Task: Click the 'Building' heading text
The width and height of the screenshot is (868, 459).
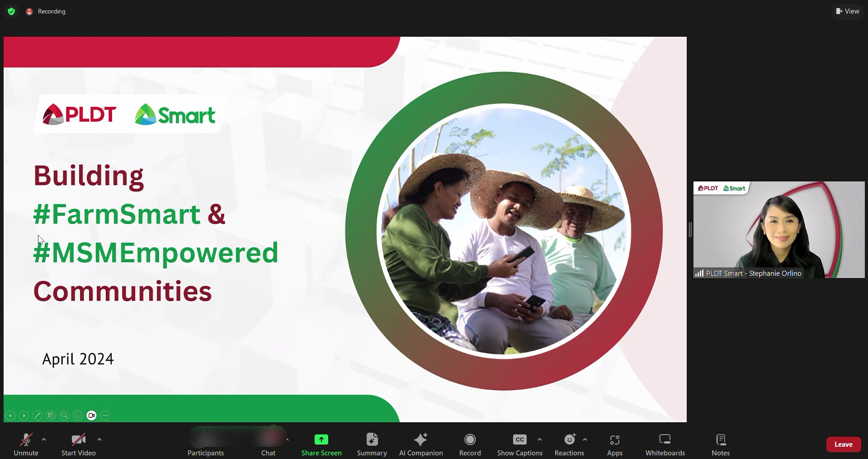Action: 89,176
